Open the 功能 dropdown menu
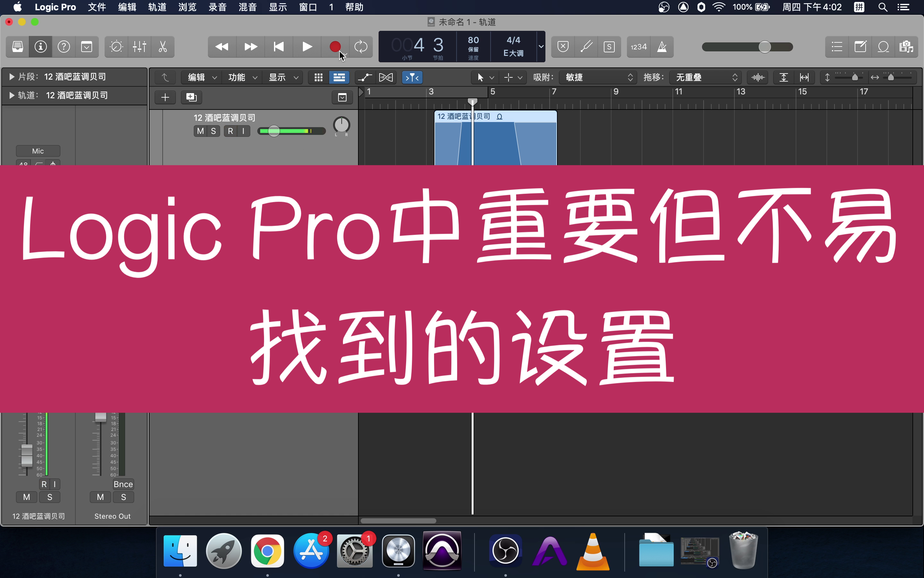This screenshot has height=578, width=924. pos(242,77)
